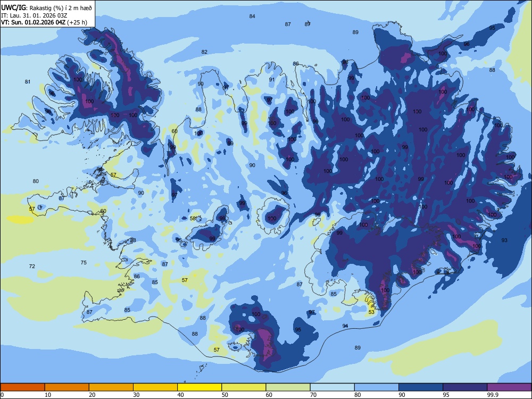Click the 60–70 pale green legend swatch
Screen dimensions: 532x399
(x=288, y=387)
